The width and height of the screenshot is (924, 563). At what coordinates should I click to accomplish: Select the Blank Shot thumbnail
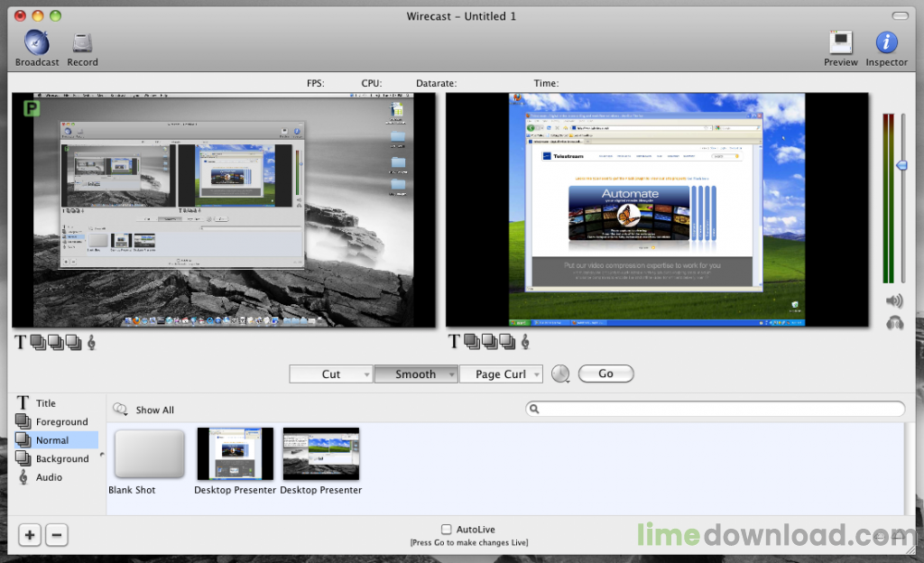pyautogui.click(x=148, y=454)
